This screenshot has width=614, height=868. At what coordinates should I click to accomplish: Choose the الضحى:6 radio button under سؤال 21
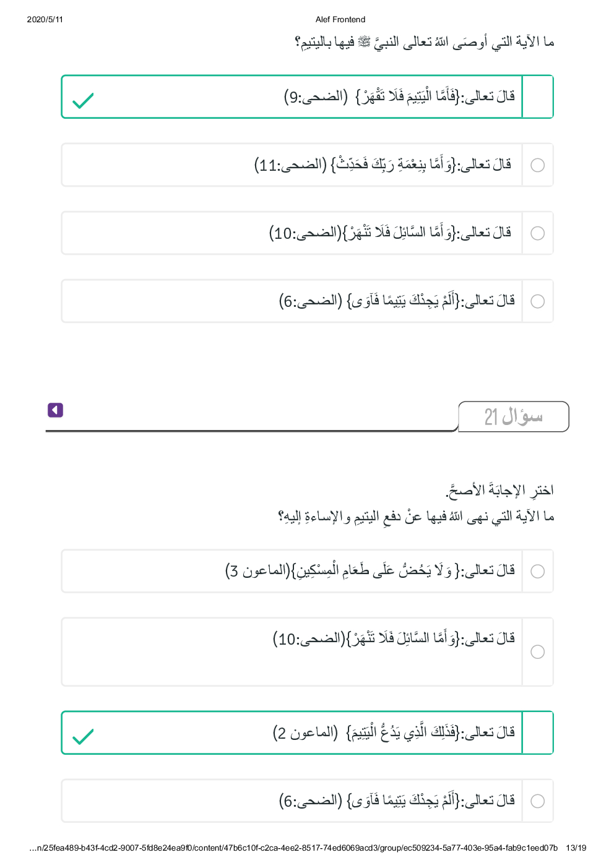pos(538,801)
